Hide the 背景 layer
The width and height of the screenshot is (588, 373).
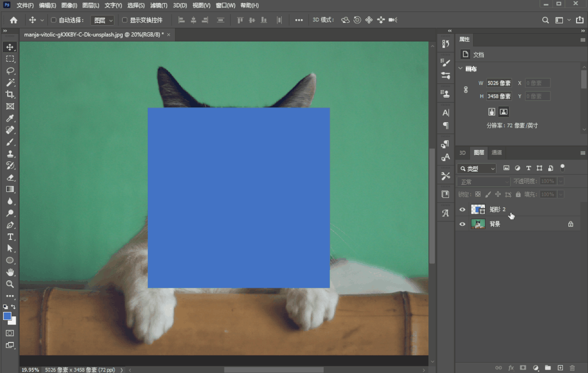click(x=462, y=224)
